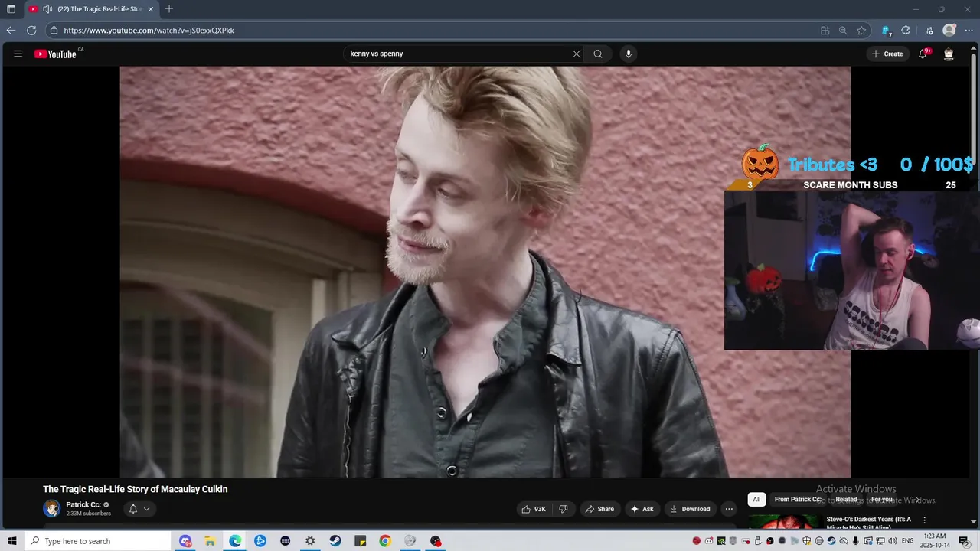Open the microphone icon in the system tray
The image size is (980, 551).
(x=856, y=541)
